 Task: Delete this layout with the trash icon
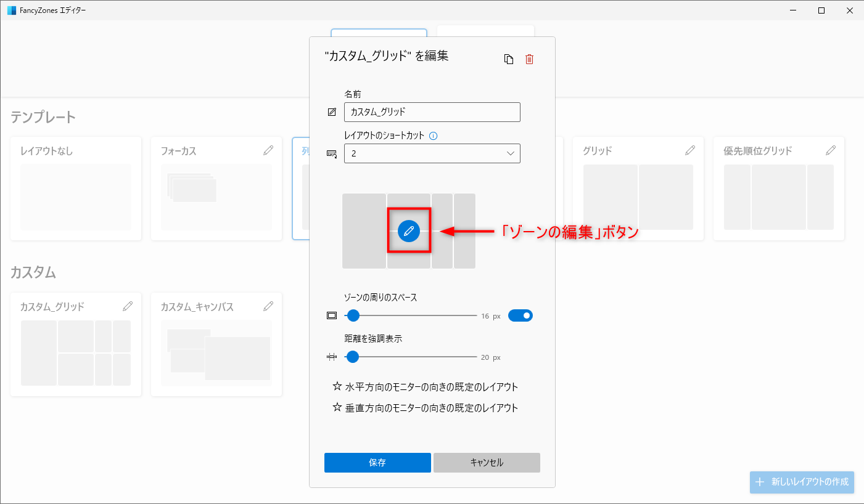click(529, 59)
